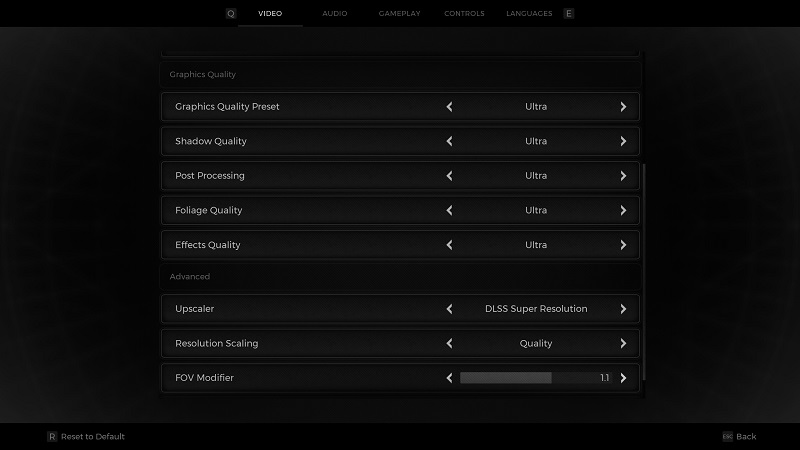Lower Effects Quality with left arrow
Screen dimensions: 800x450
coord(449,245)
